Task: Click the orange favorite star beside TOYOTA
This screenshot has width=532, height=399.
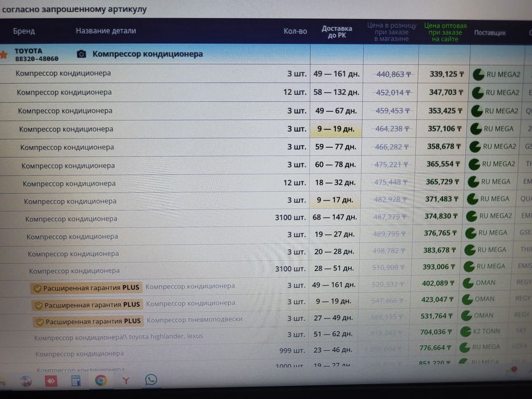Action: 4,54
